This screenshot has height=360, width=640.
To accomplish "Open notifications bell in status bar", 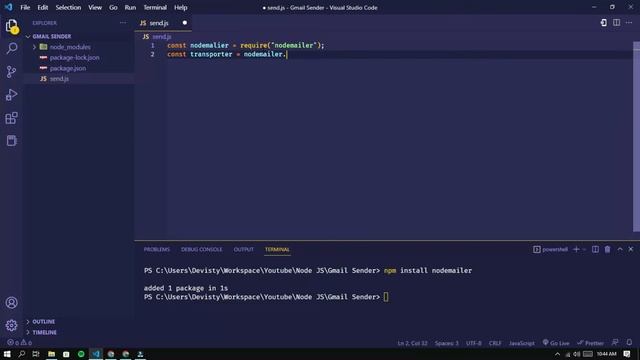I will coord(629,342).
